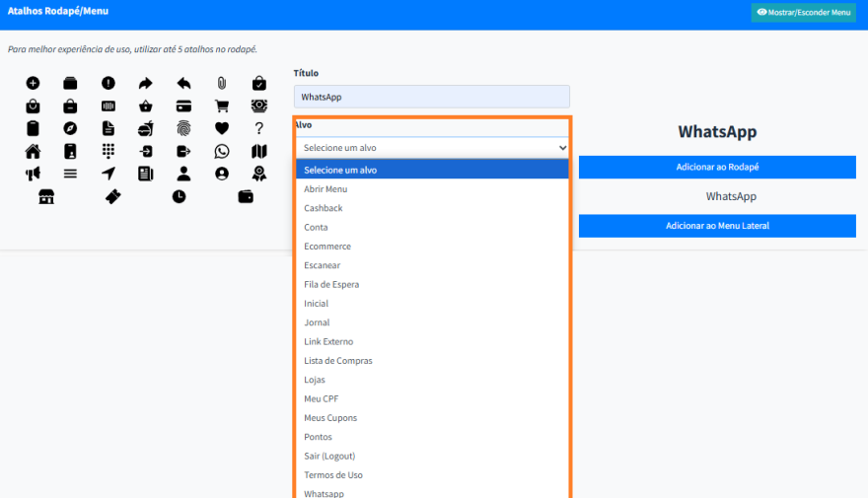This screenshot has width=868, height=498.
Task: Choose the credit card icon
Action: [x=183, y=106]
